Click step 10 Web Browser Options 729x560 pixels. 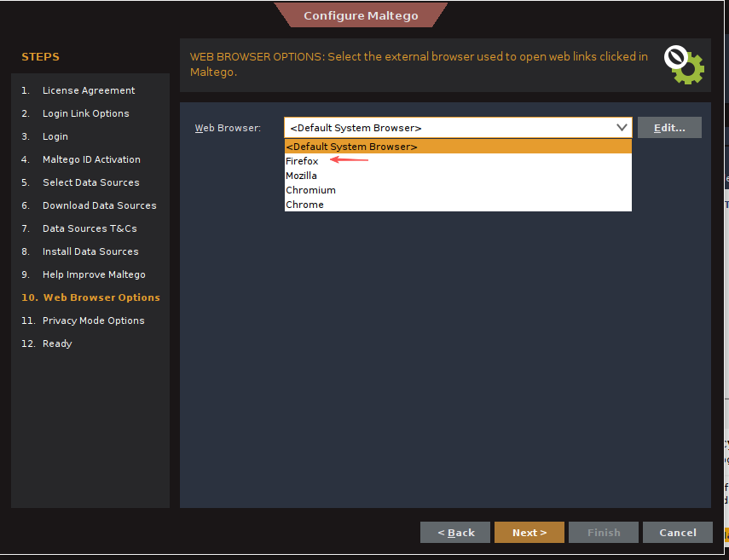tap(90, 297)
